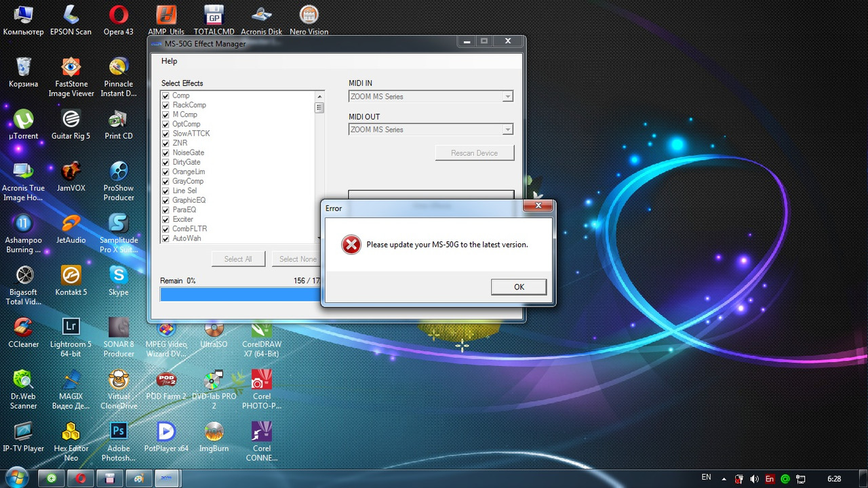Open UltraISO desktop shortcut
Image resolution: width=868 pixels, height=488 pixels.
coord(214,333)
